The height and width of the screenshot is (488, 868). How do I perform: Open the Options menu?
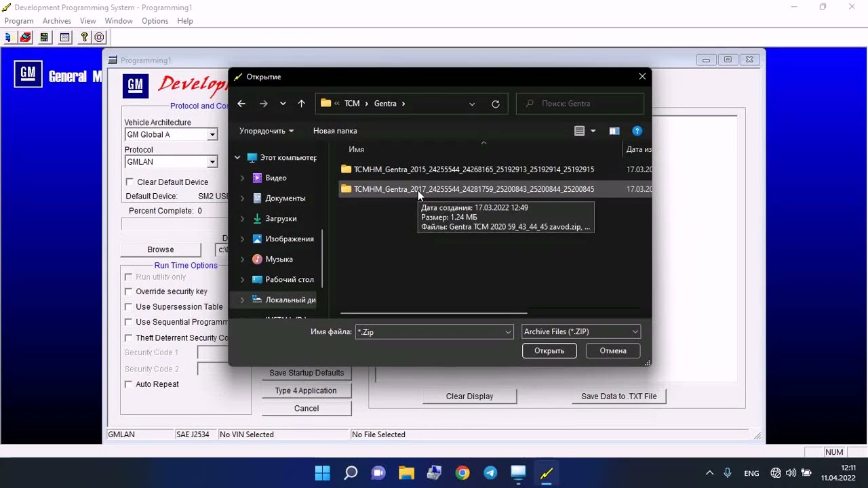pos(155,21)
